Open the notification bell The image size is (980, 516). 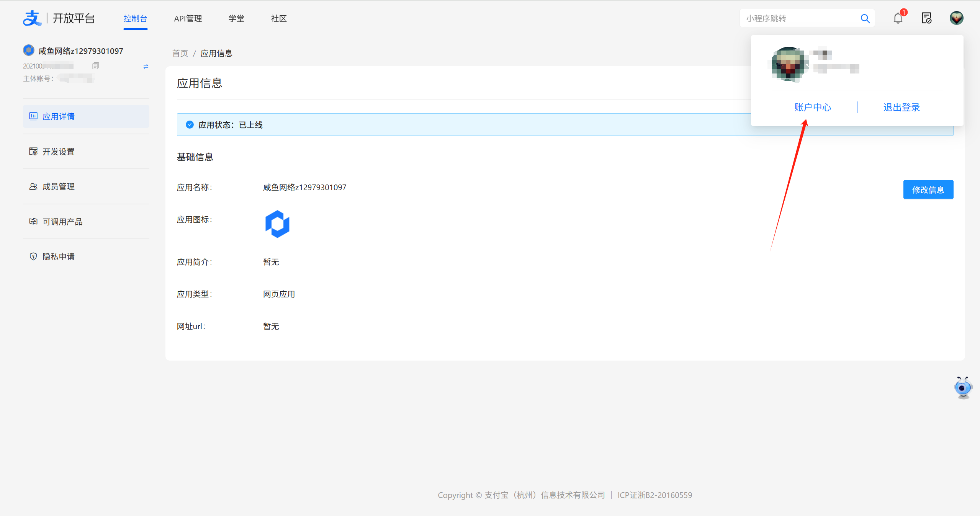click(898, 18)
